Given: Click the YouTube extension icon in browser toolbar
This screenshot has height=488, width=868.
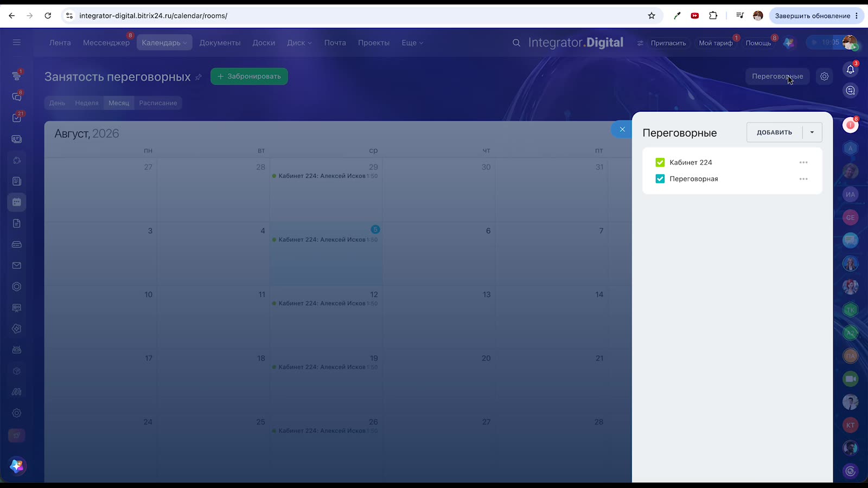Looking at the screenshot, I should 695,16.
